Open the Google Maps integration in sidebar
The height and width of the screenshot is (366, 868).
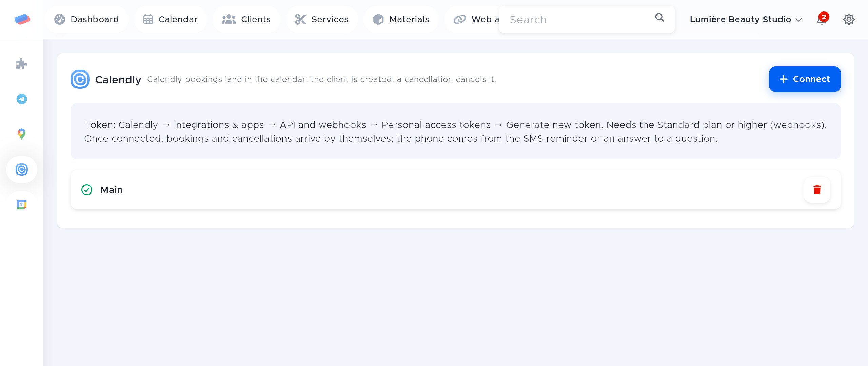tap(22, 134)
